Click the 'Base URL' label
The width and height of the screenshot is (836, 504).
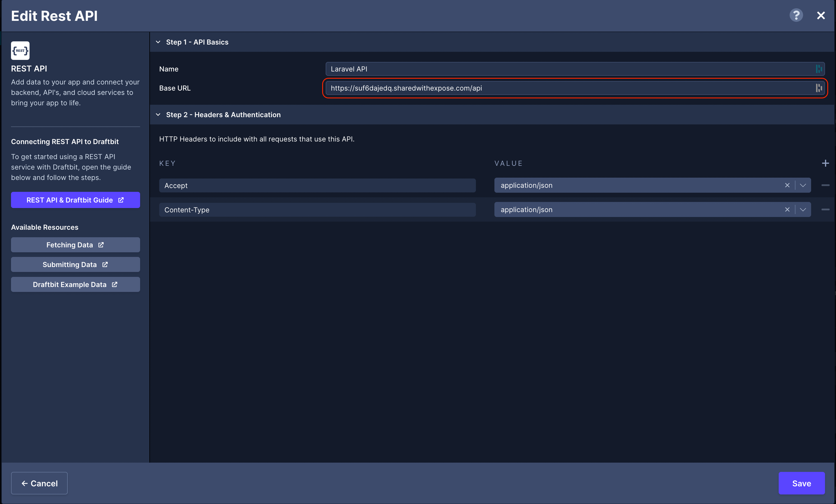coord(175,88)
